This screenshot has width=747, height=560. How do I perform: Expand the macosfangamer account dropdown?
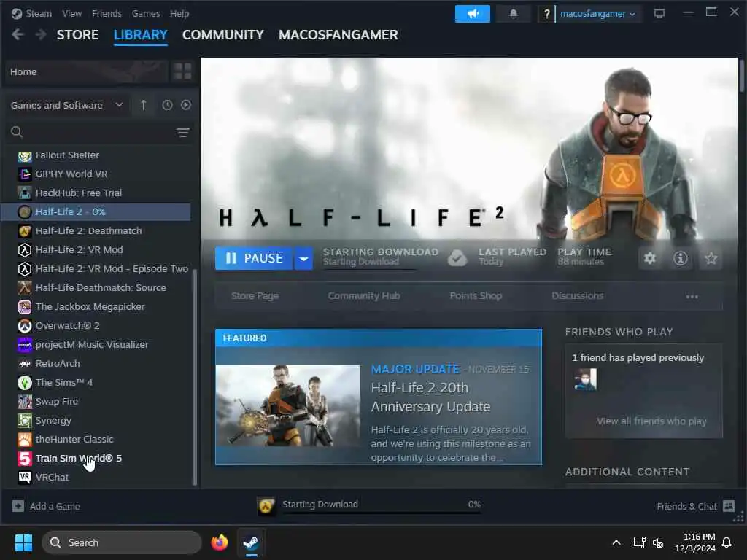pyautogui.click(x=597, y=14)
